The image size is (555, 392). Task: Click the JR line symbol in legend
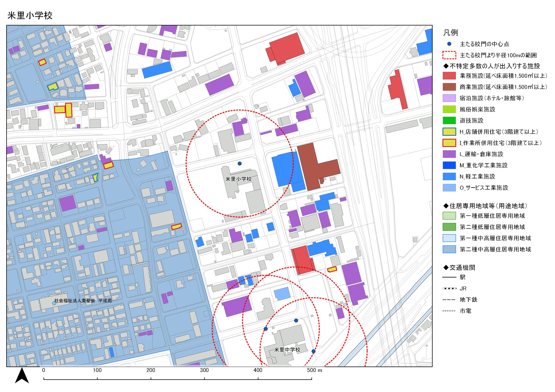pos(449,289)
